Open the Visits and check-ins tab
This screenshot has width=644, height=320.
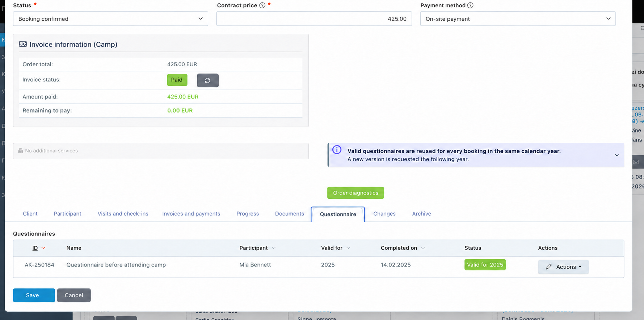(123, 214)
